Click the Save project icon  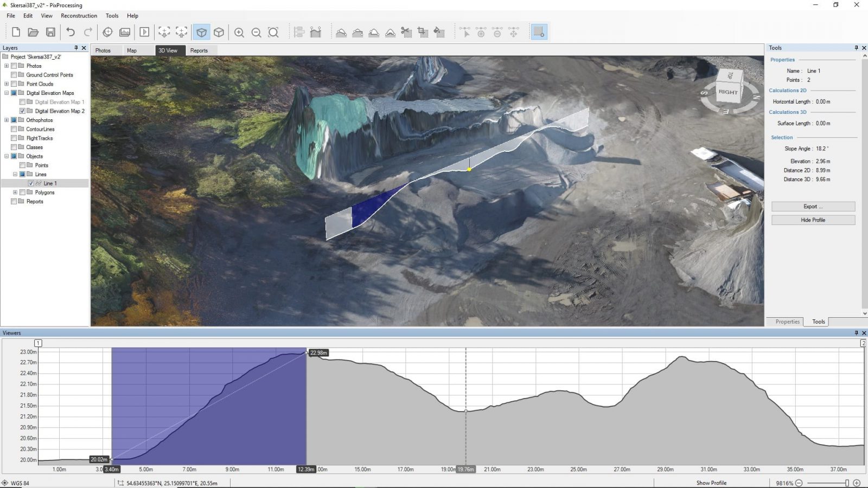click(x=50, y=32)
